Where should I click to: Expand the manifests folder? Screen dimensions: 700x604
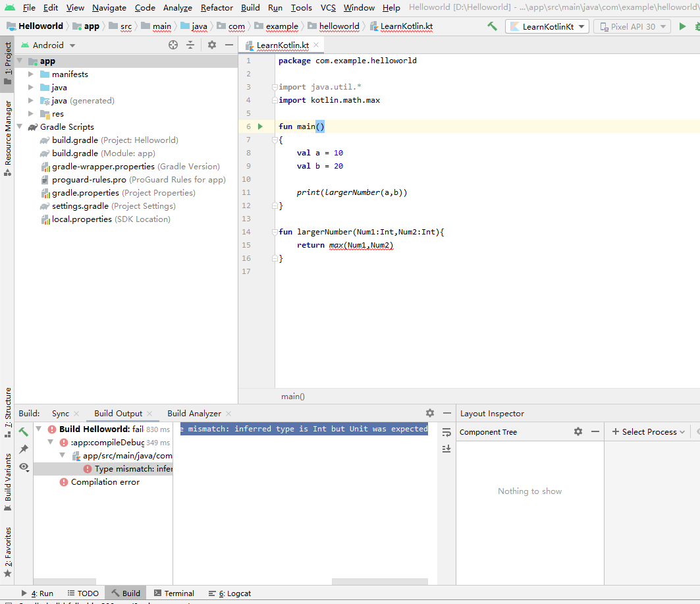pyautogui.click(x=30, y=74)
